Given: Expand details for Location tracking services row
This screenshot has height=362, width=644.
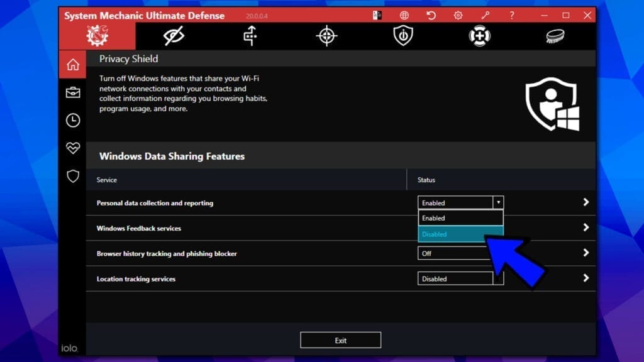Looking at the screenshot, I should (x=586, y=278).
